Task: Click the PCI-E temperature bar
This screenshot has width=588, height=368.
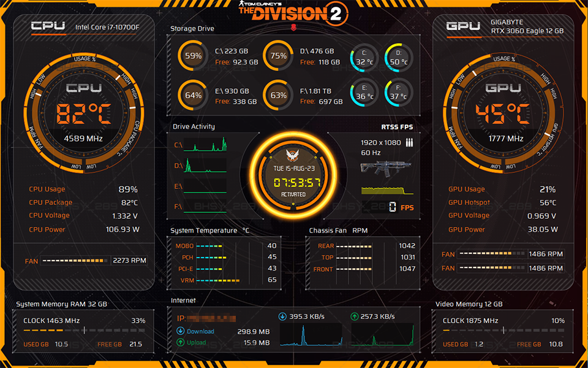Action: pos(209,269)
